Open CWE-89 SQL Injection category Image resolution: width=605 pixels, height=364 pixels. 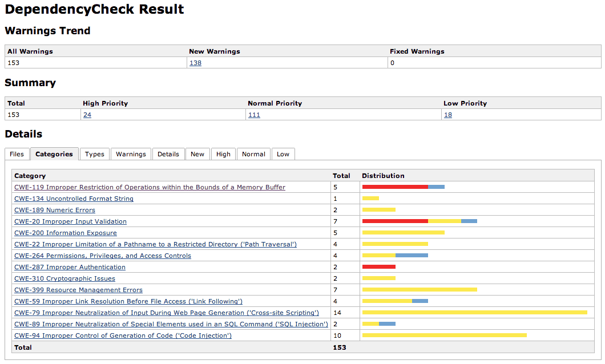point(171,324)
